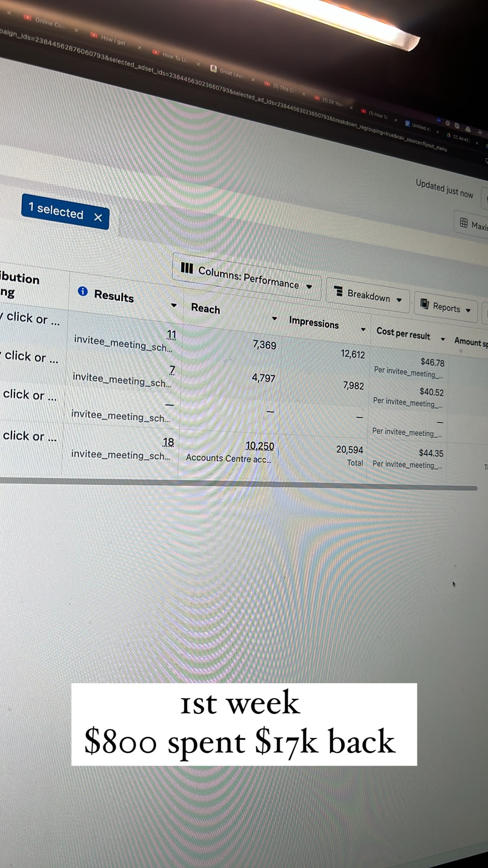Click the Results value 7

(172, 370)
